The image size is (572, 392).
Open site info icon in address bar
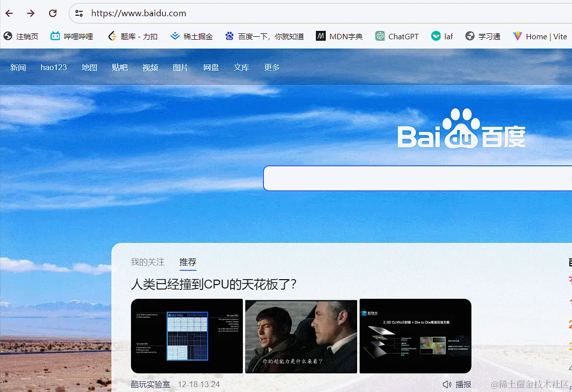(x=79, y=14)
